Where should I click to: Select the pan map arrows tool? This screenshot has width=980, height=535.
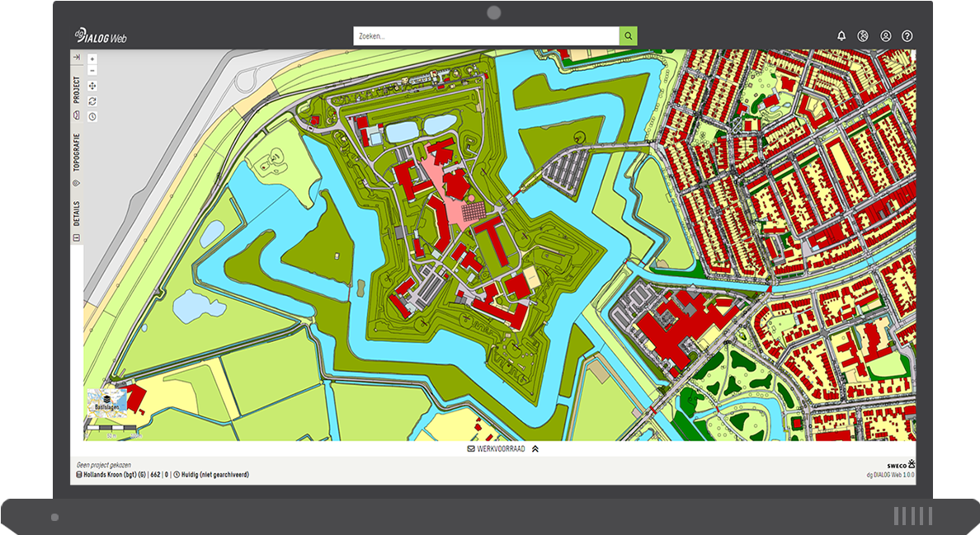pyautogui.click(x=92, y=87)
